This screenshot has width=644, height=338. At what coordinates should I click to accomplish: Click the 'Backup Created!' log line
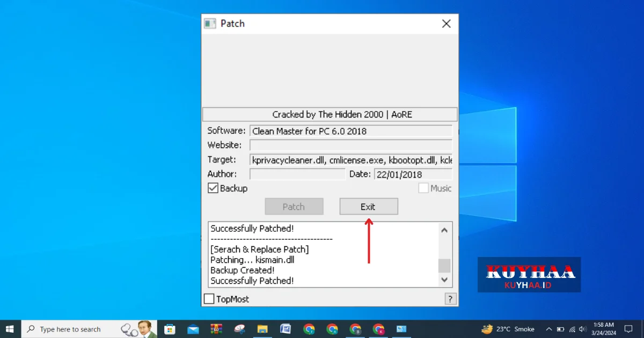coord(243,270)
